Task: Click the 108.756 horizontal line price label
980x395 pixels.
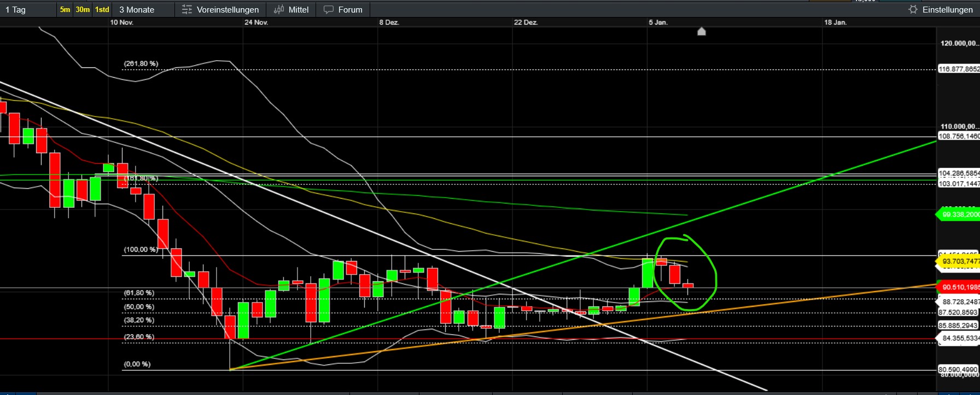Action: 959,136
